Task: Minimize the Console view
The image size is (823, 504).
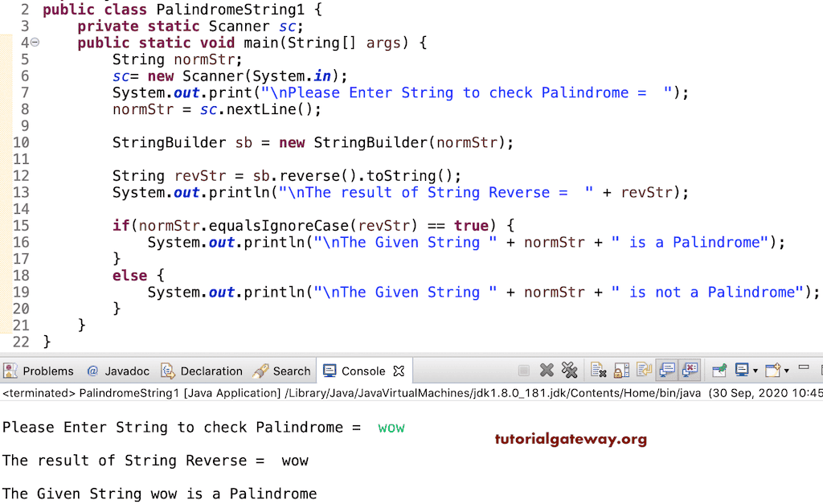Action: [805, 368]
